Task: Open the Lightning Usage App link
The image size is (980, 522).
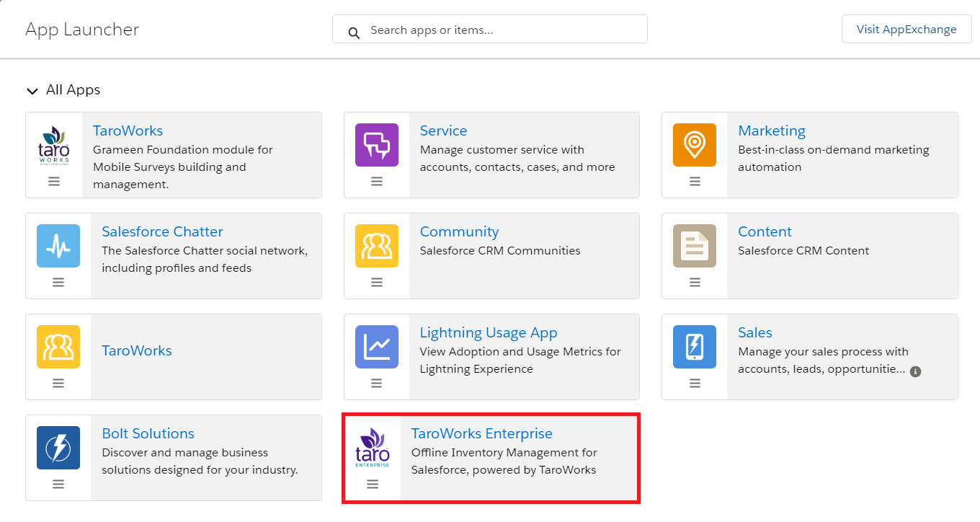Action: tap(489, 332)
